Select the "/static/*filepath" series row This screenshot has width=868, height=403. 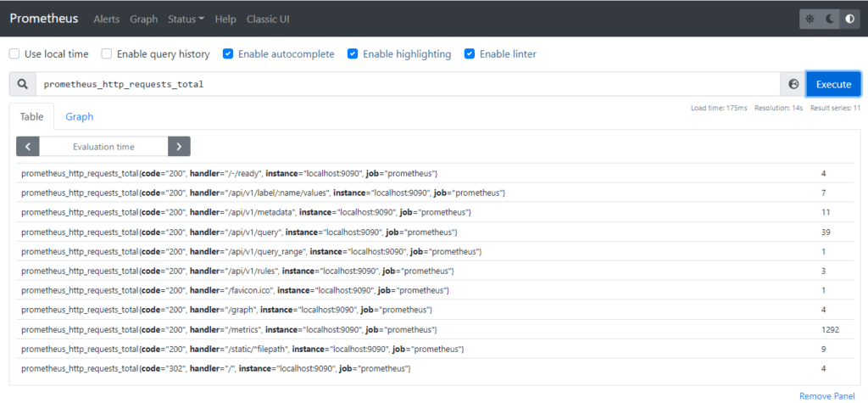pyautogui.click(x=435, y=350)
